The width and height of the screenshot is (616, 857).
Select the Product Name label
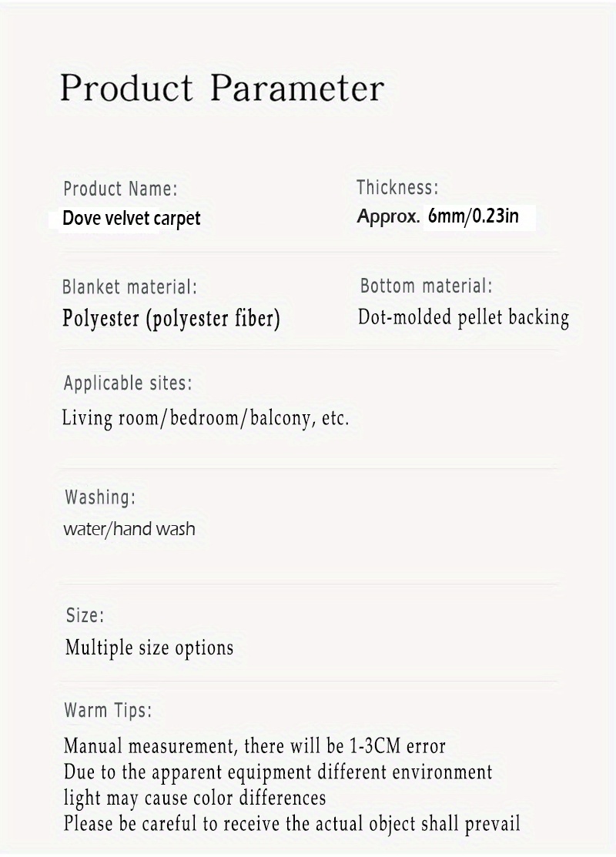tap(120, 189)
